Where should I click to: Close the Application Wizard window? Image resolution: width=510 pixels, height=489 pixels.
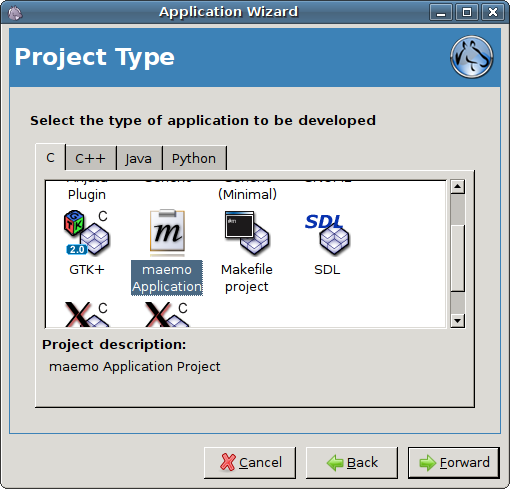click(493, 13)
